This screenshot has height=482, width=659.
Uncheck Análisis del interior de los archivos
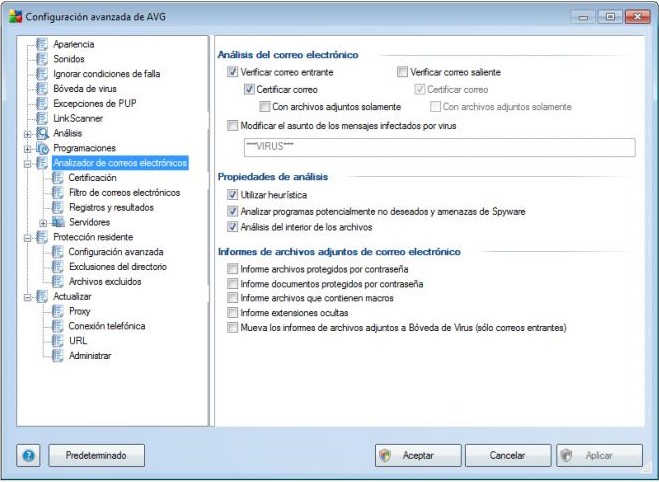coord(232,227)
